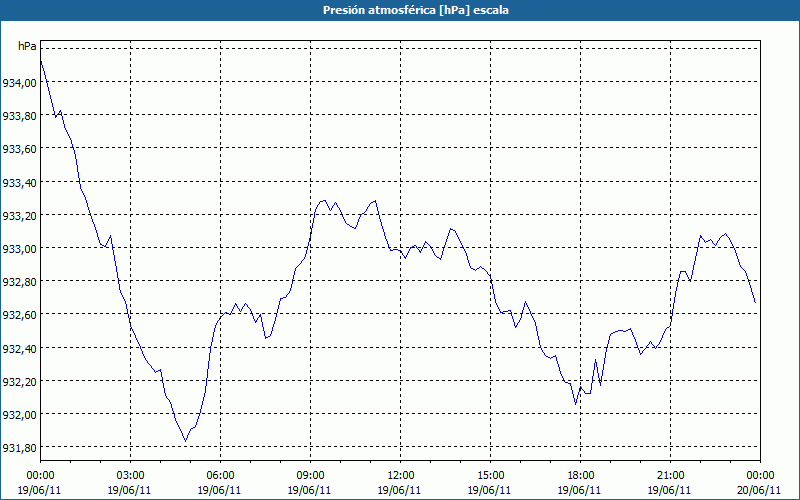The image size is (800, 500).
Task: Click the 'hPa' unit label on the y-axis
Action: (27, 46)
